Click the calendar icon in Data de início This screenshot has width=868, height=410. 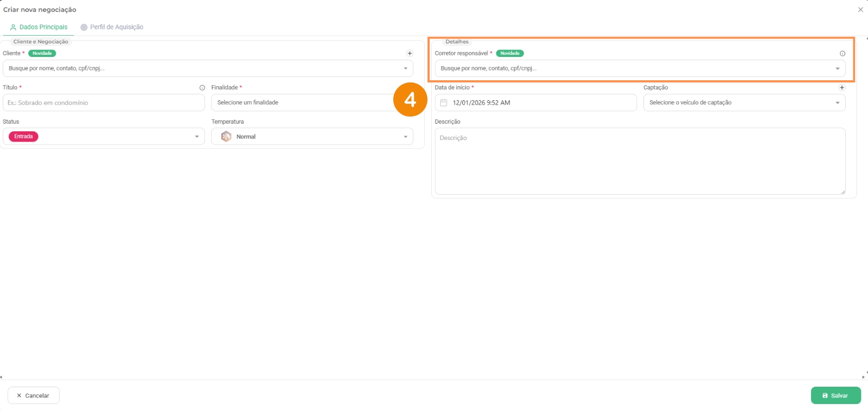(443, 103)
